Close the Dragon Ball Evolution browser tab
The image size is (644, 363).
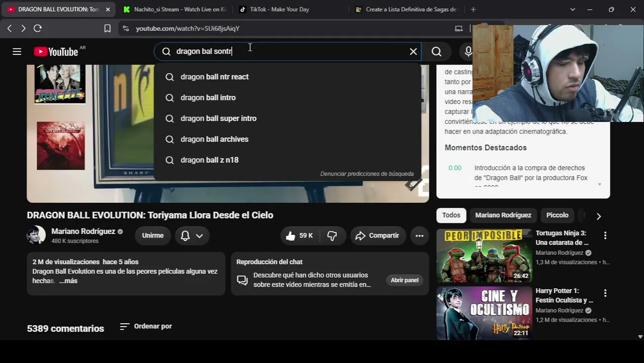click(x=108, y=10)
